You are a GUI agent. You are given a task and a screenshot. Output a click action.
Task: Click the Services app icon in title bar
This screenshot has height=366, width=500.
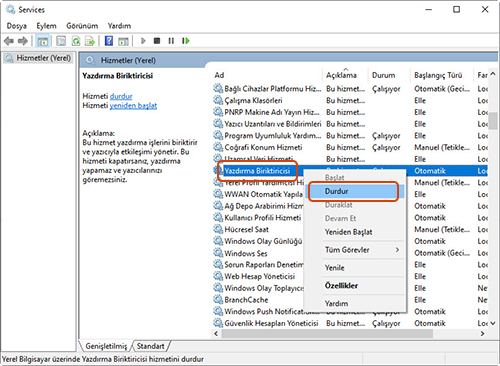pyautogui.click(x=11, y=9)
